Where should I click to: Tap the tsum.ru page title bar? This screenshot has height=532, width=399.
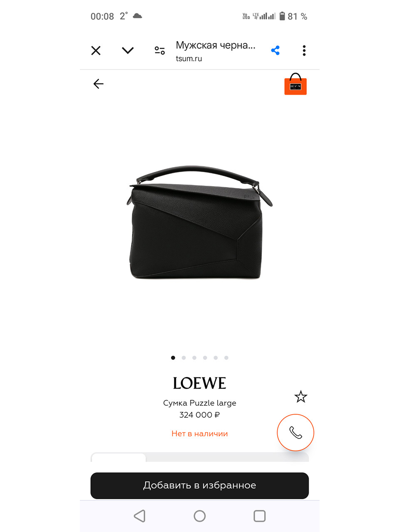tap(216, 51)
